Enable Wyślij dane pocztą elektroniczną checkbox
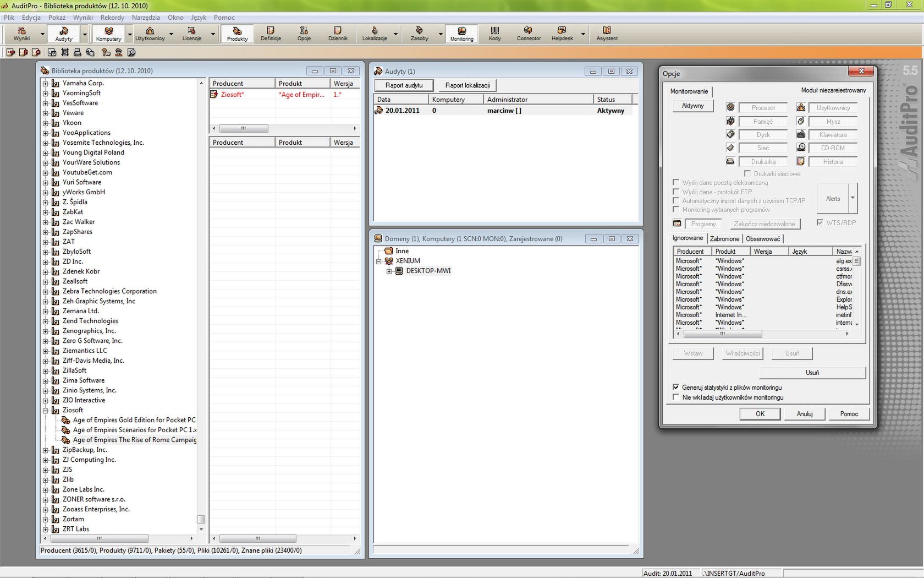 [676, 182]
